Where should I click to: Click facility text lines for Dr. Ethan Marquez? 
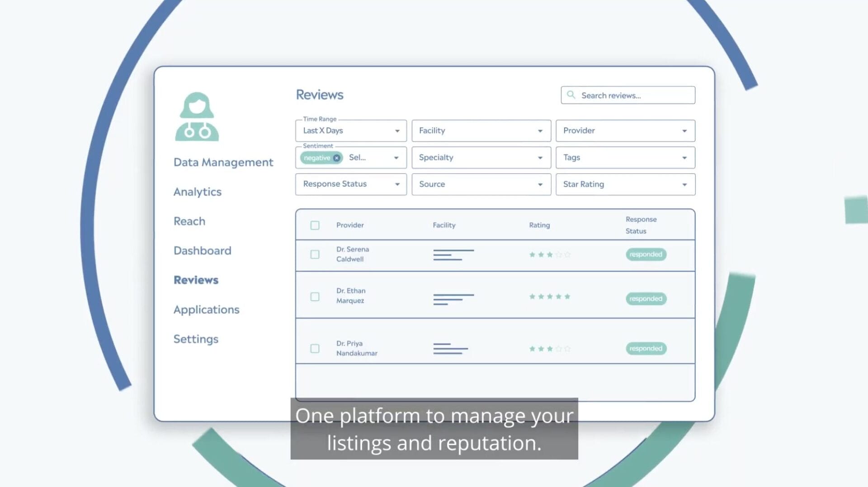pos(453,299)
